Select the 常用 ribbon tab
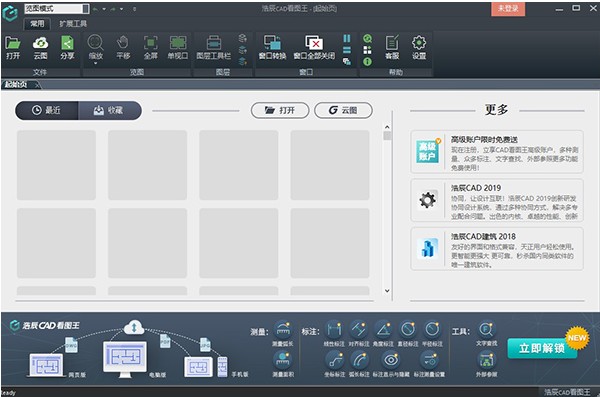The width and height of the screenshot is (600, 397). coord(37,24)
